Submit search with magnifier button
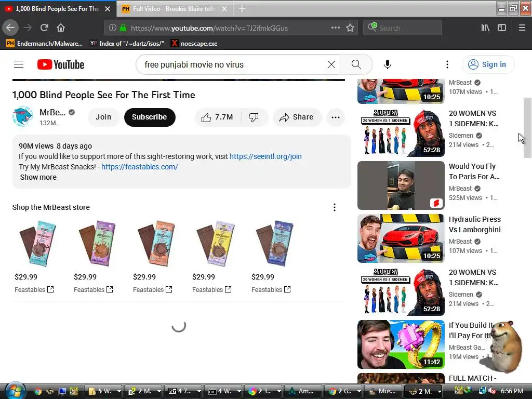The width and height of the screenshot is (532, 399). point(356,64)
